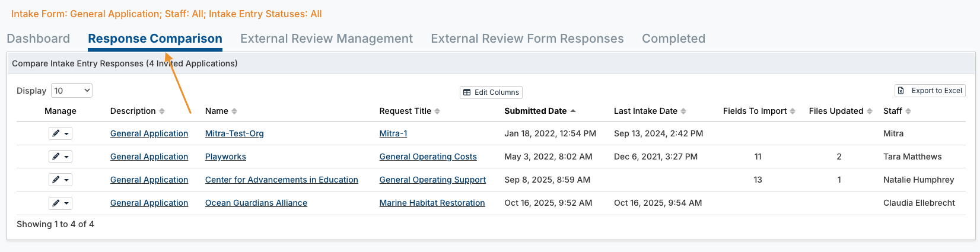Click Files Updated value 1 in Natalie Humphrey row
This screenshot has height=252, width=980.
click(839, 180)
